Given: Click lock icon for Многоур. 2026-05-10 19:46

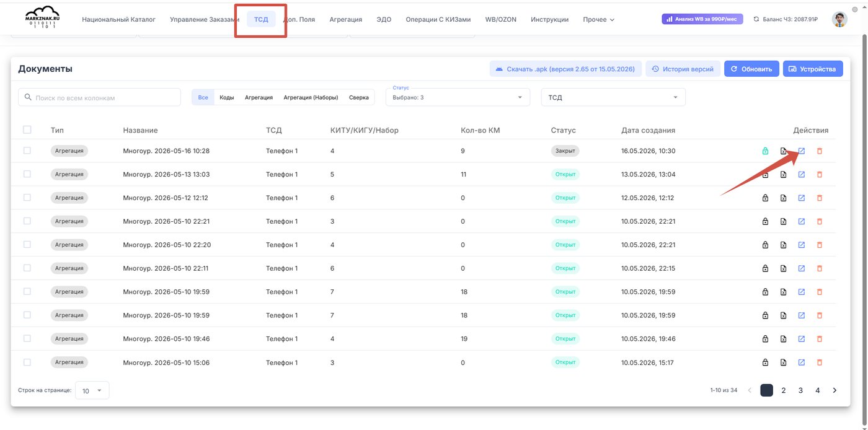Looking at the screenshot, I should pyautogui.click(x=765, y=339).
